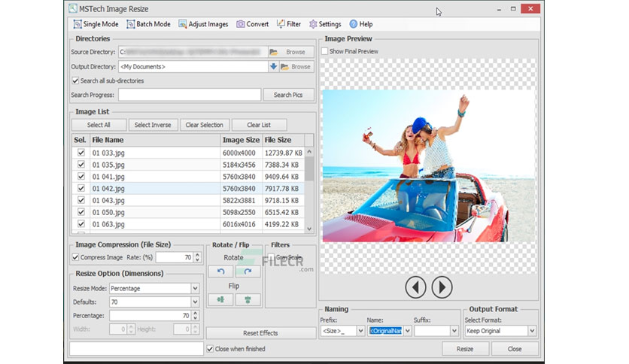Browse for Output Directory
Image resolution: width=629 pixels, height=364 pixels.
(296, 66)
